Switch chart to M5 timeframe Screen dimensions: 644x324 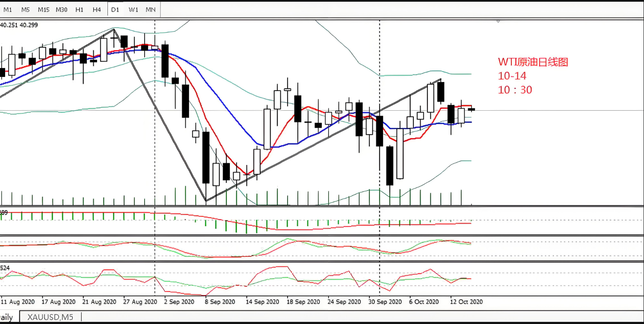[x=25, y=9]
